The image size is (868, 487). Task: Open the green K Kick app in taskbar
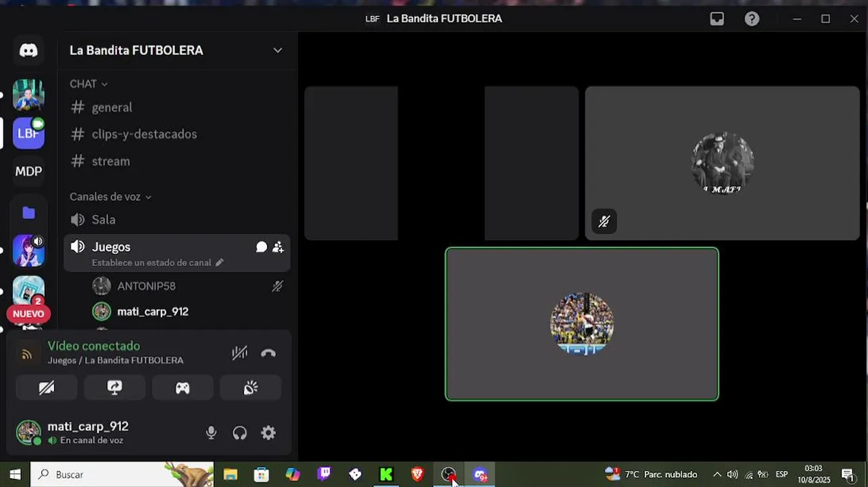[x=386, y=475]
